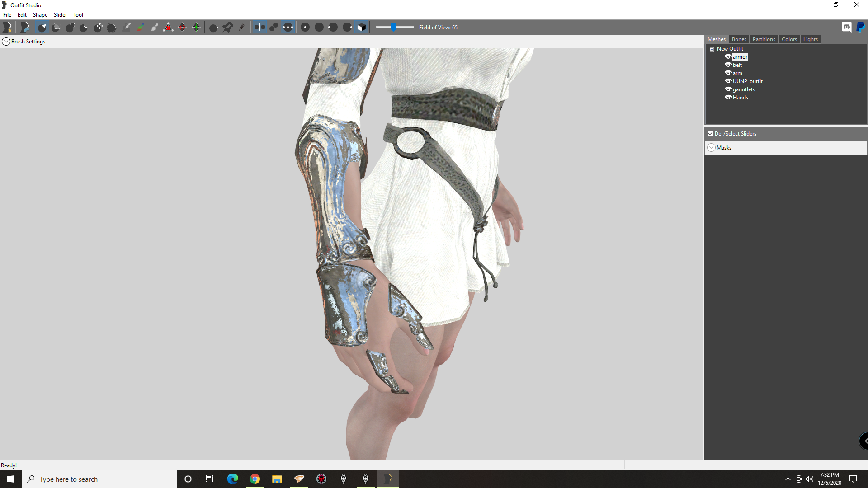The height and width of the screenshot is (488, 868).
Task: Uncheck the De-/Select Sliders checkbox
Action: point(710,134)
